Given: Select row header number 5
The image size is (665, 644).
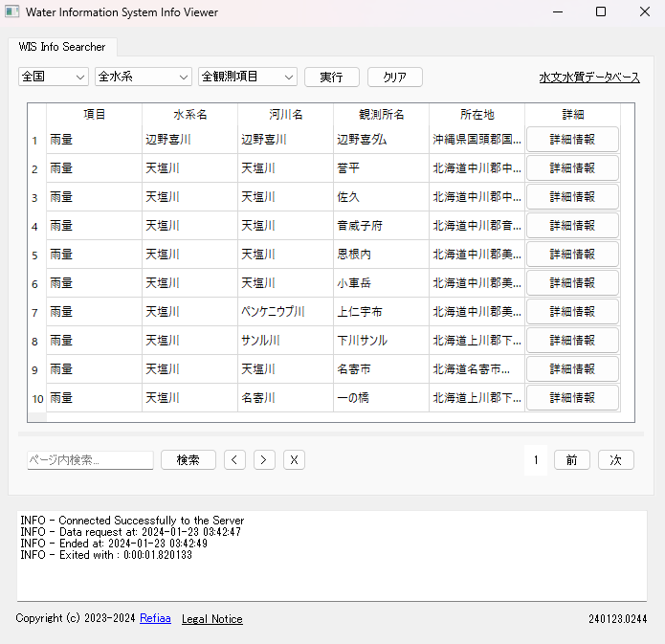Looking at the screenshot, I should (37, 255).
